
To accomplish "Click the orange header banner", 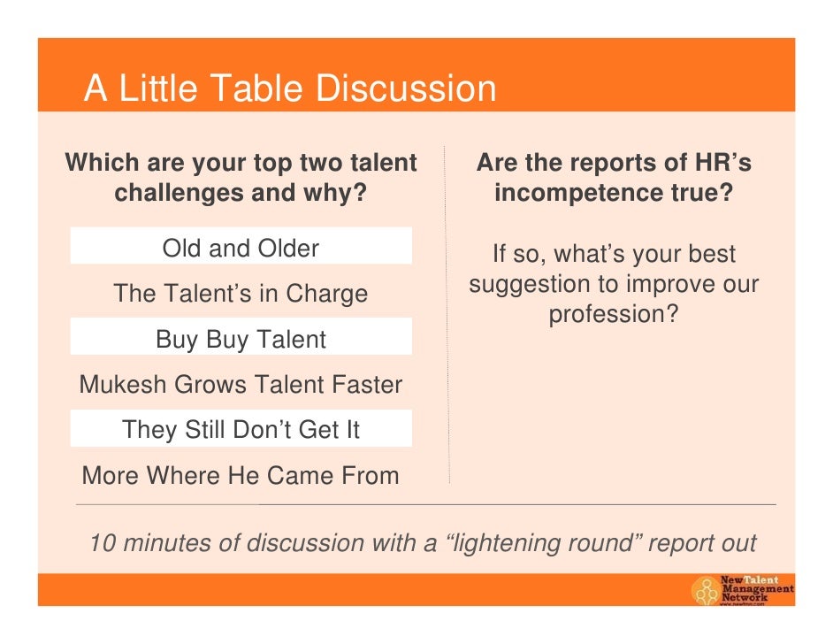I will [416, 74].
